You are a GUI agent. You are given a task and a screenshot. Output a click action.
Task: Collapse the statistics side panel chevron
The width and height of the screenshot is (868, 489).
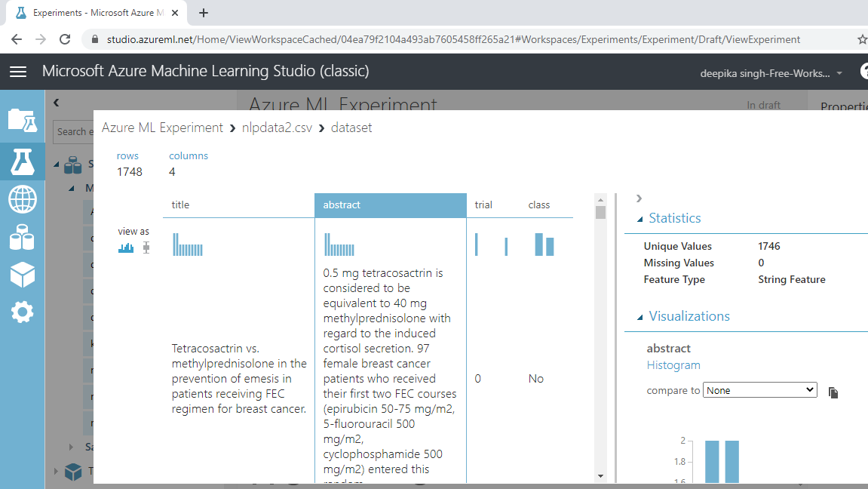click(x=639, y=198)
